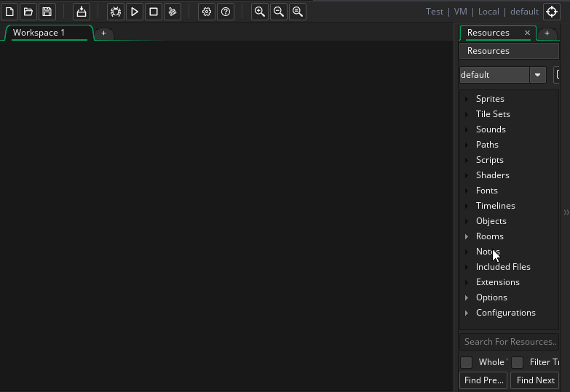Image resolution: width=570 pixels, height=392 pixels.
Task: Click the Local target label
Action: pos(488,12)
